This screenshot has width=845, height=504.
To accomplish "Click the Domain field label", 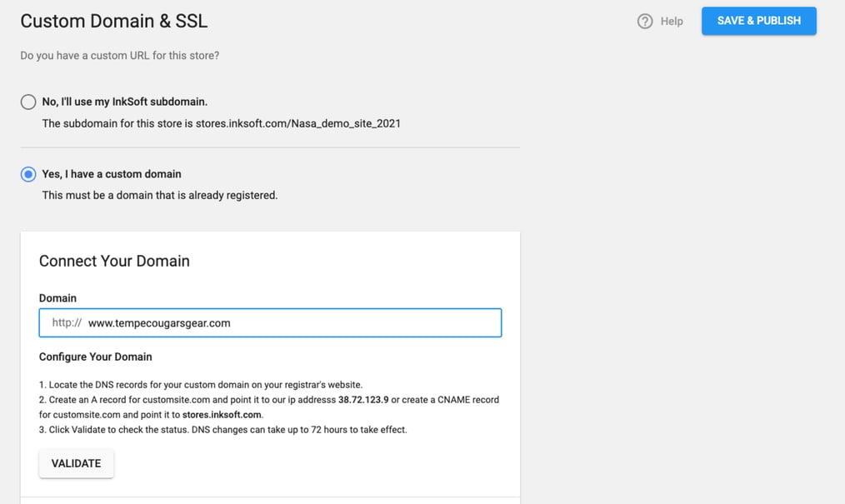I will coord(57,297).
